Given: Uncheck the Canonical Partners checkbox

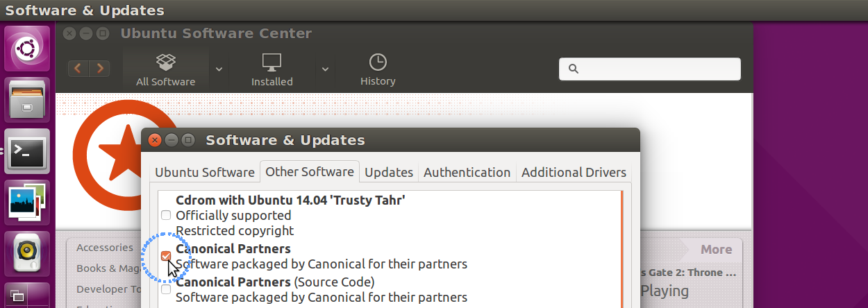Looking at the screenshot, I should tap(166, 256).
